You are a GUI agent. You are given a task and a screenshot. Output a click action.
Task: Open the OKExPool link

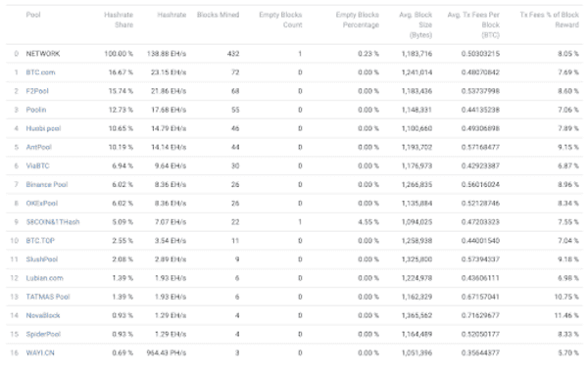click(41, 204)
